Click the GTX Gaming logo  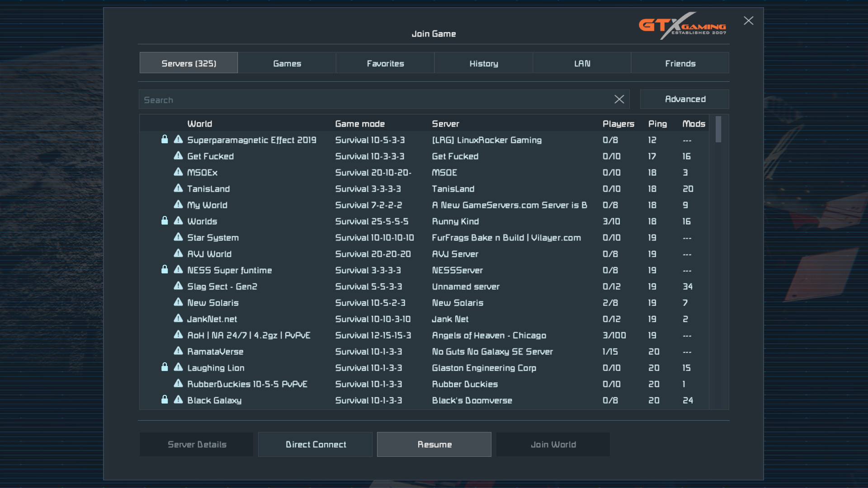[682, 26]
